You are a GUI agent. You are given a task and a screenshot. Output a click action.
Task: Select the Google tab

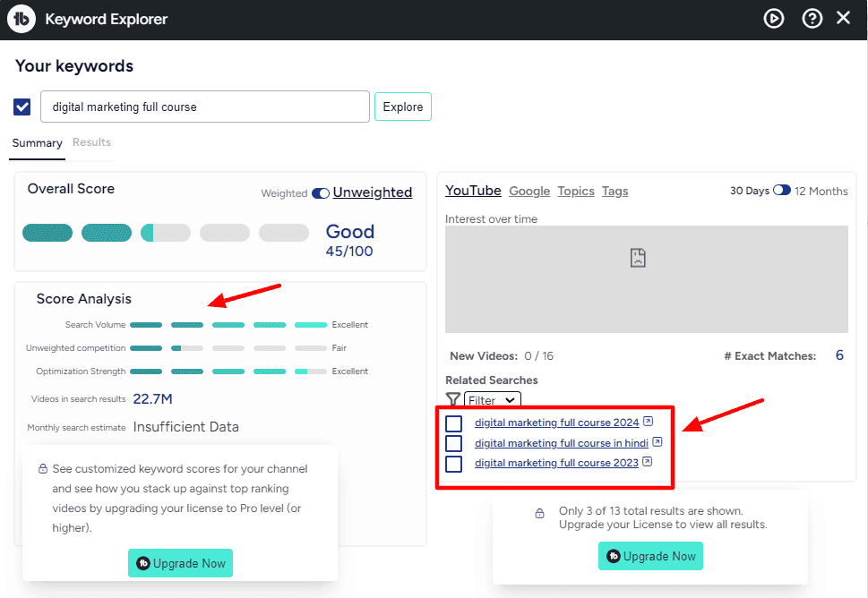pos(529,191)
